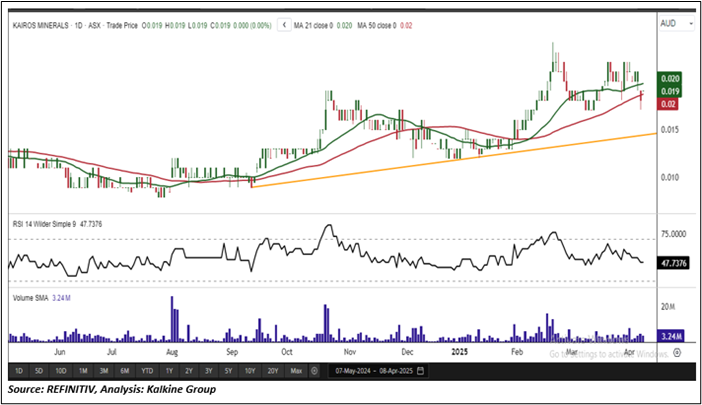Screen dimensions: 702x405
Task: Collapse the indicator legend with the chevron button
Action: 284,25
